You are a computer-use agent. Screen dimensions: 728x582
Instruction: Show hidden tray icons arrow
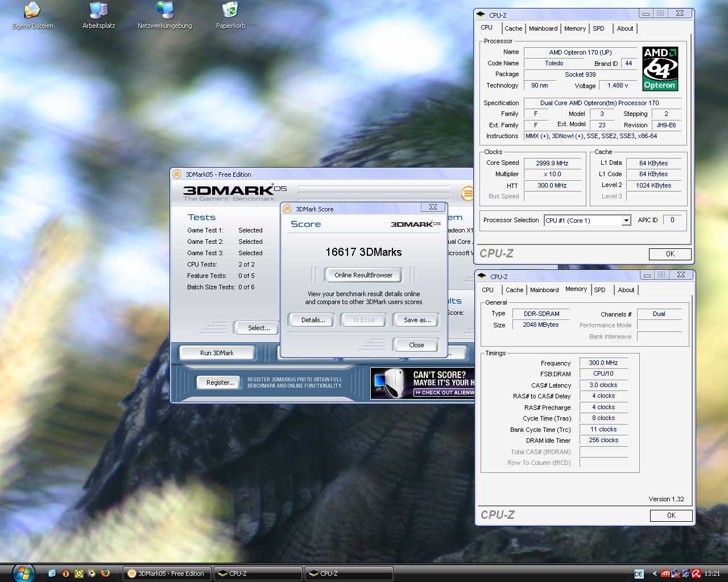(x=655, y=573)
